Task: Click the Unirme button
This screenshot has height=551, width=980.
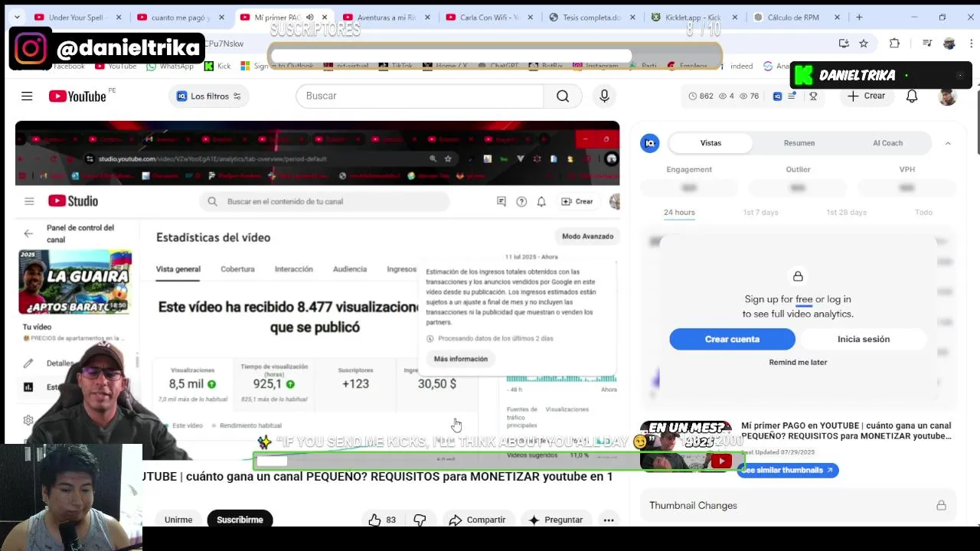Action: pos(178,520)
